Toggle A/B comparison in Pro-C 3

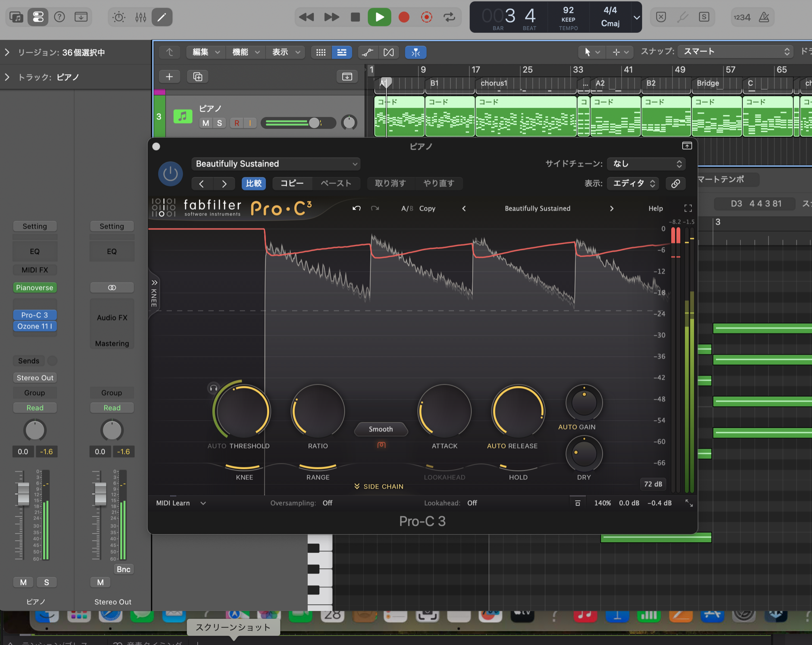406,209
